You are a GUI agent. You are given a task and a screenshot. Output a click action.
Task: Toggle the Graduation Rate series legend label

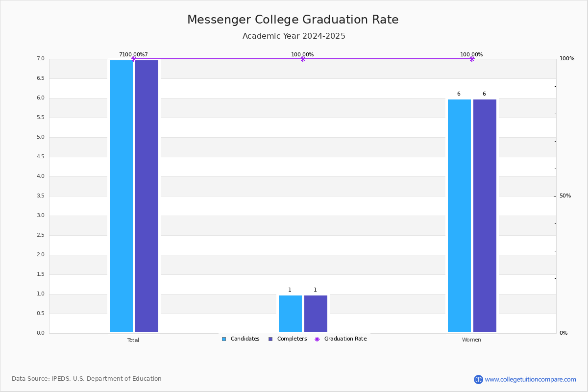click(345, 339)
